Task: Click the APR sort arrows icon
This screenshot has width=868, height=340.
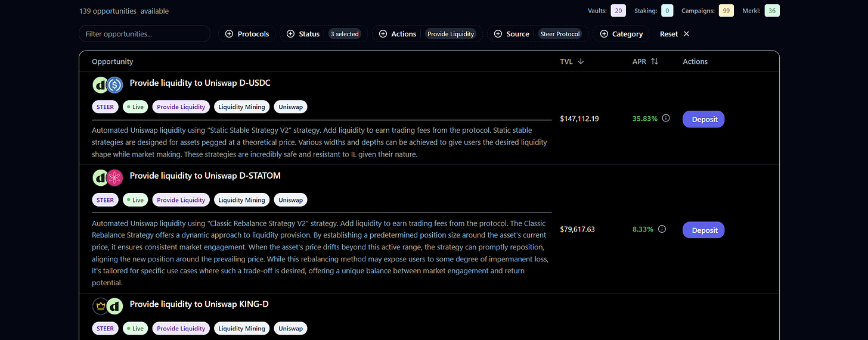Action: (655, 61)
